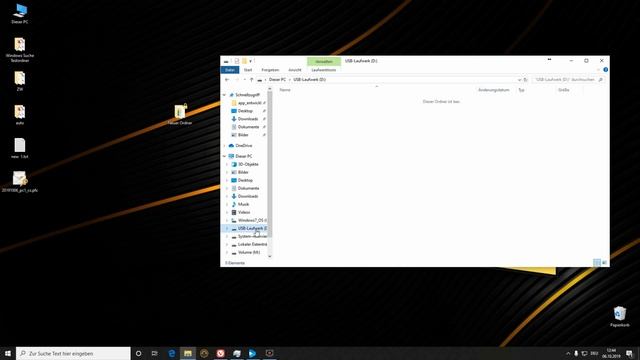Go up one folder level arrow
This screenshot has height=360, width=640.
[251, 80]
